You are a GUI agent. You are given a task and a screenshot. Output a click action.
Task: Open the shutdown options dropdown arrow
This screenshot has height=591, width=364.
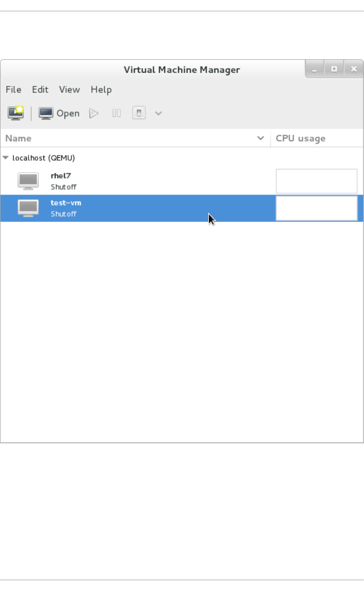158,113
